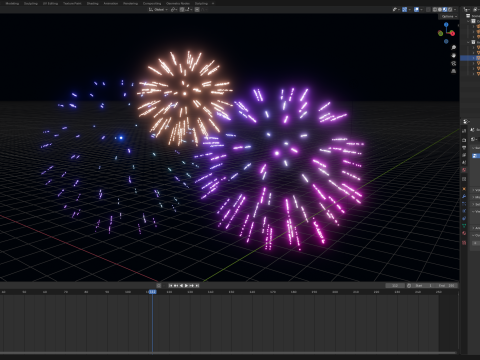480x360 pixels.
Task: Click the viewport zoom magnifier gizmo
Action: coord(454,47)
